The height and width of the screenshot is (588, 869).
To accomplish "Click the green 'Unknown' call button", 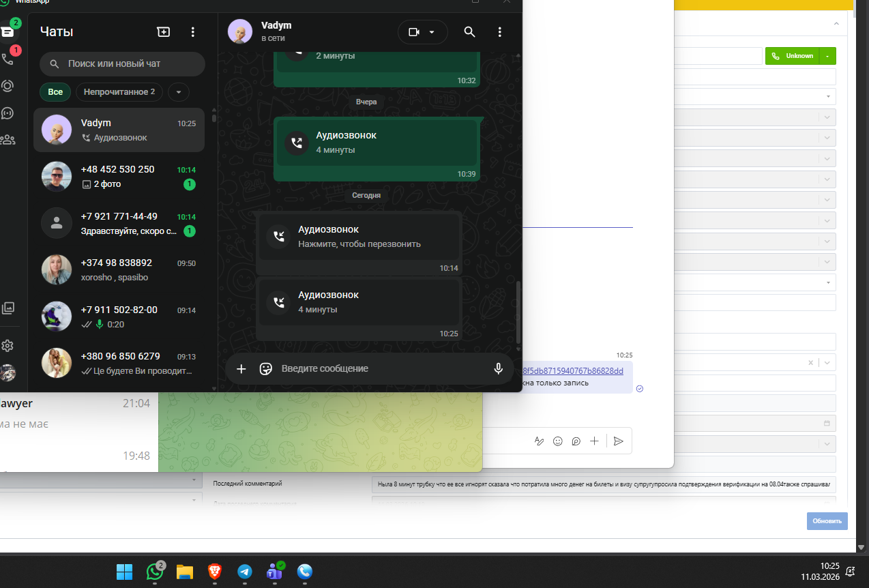I will (x=793, y=56).
